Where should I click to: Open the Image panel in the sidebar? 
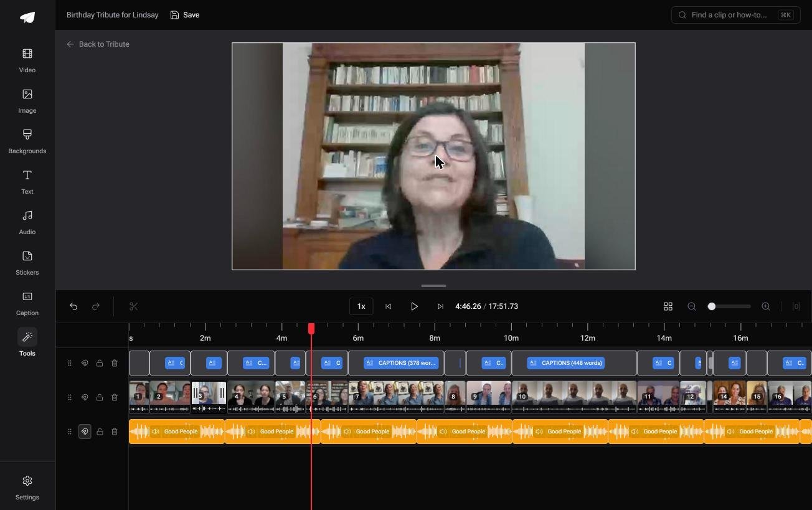[x=27, y=101]
